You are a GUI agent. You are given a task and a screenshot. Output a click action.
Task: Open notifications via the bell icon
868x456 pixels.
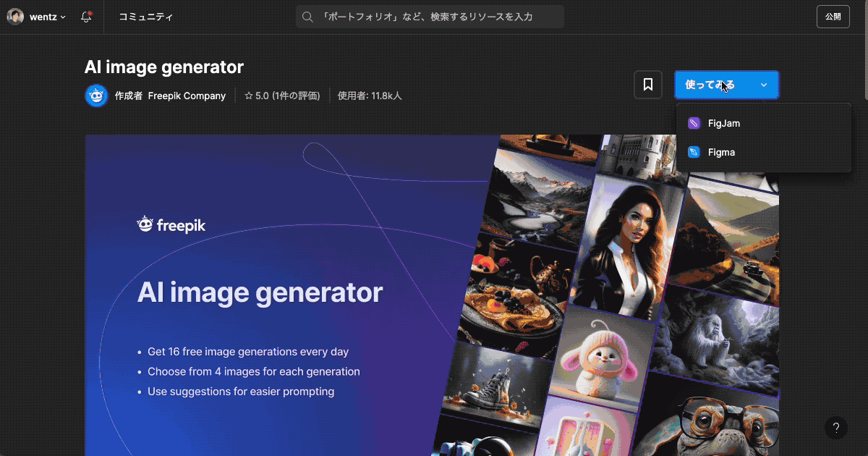pos(86,16)
